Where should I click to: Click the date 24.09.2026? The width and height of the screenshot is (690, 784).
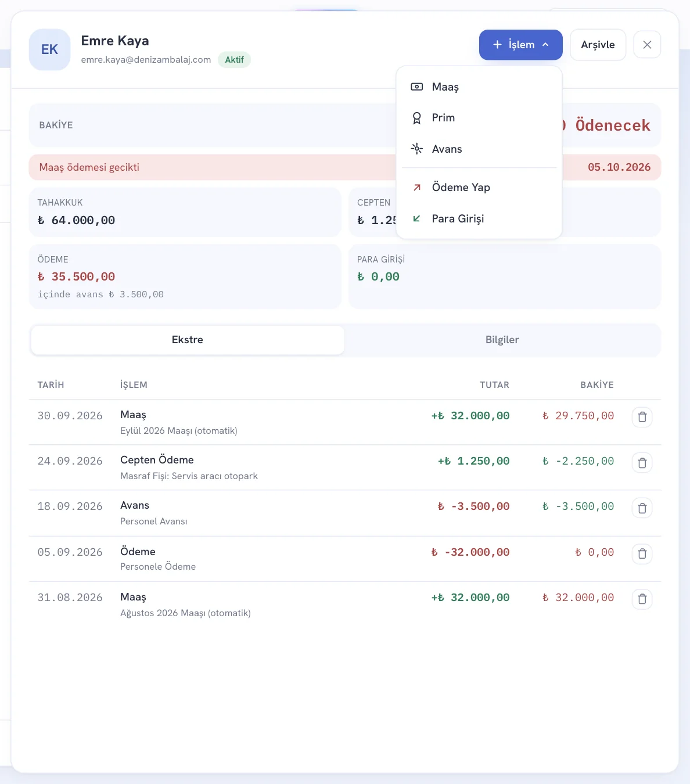[70, 461]
